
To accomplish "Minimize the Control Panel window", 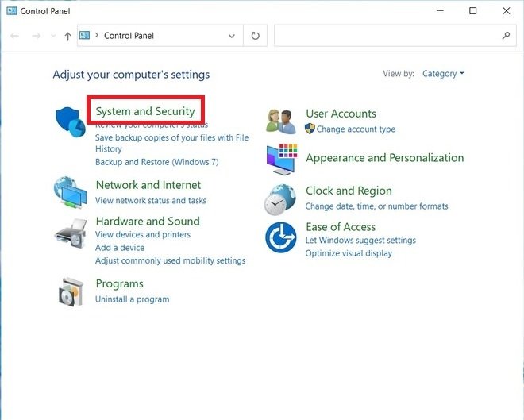I will pyautogui.click(x=440, y=10).
